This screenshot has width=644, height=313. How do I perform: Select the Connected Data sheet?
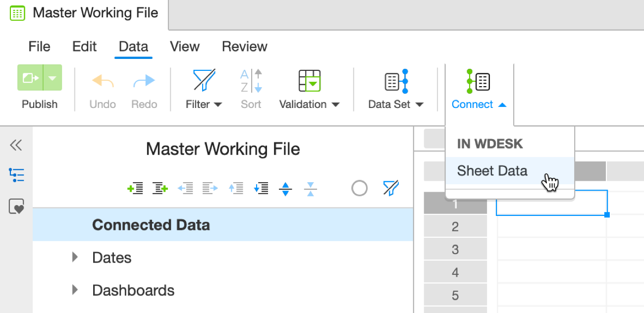click(223, 225)
